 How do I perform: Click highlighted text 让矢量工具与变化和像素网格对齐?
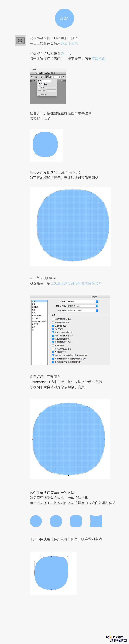[76, 283]
